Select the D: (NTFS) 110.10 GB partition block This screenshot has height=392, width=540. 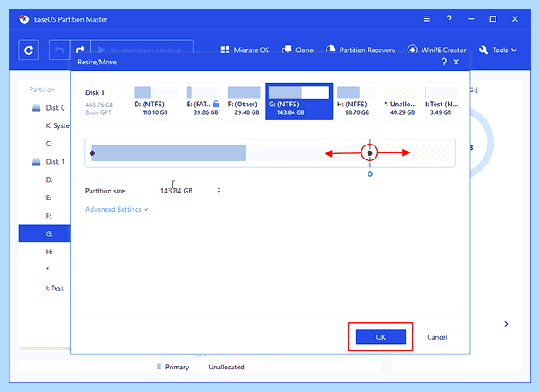155,101
